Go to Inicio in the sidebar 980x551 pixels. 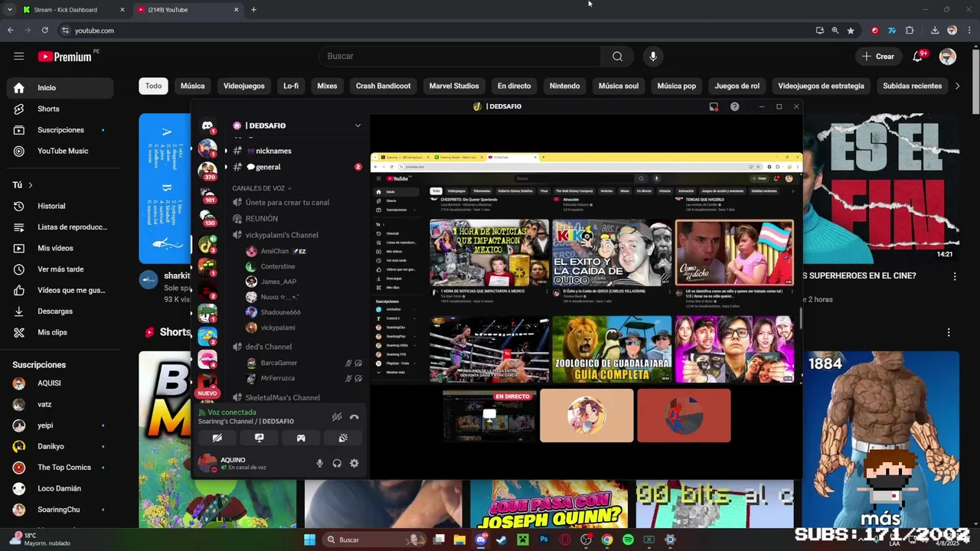coord(60,87)
